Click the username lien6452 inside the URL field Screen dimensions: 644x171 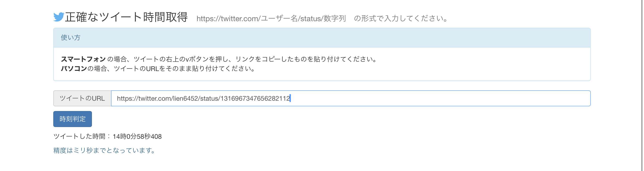[x=185, y=98]
